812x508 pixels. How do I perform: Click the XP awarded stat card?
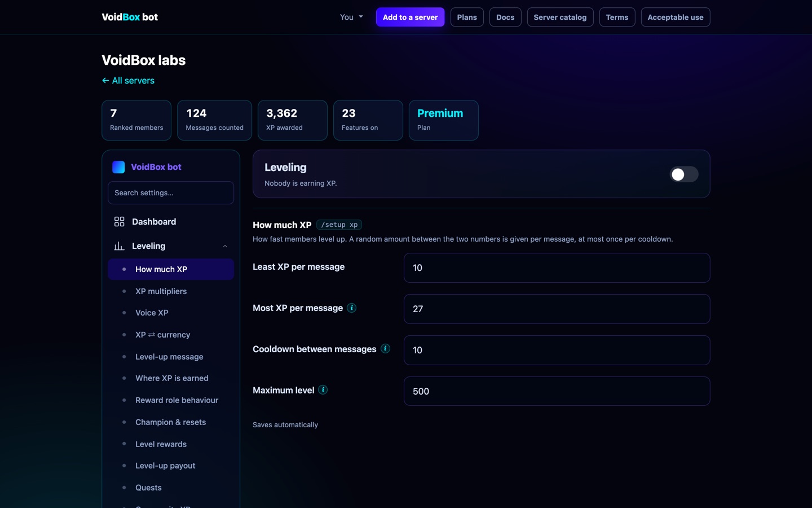pyautogui.click(x=293, y=120)
